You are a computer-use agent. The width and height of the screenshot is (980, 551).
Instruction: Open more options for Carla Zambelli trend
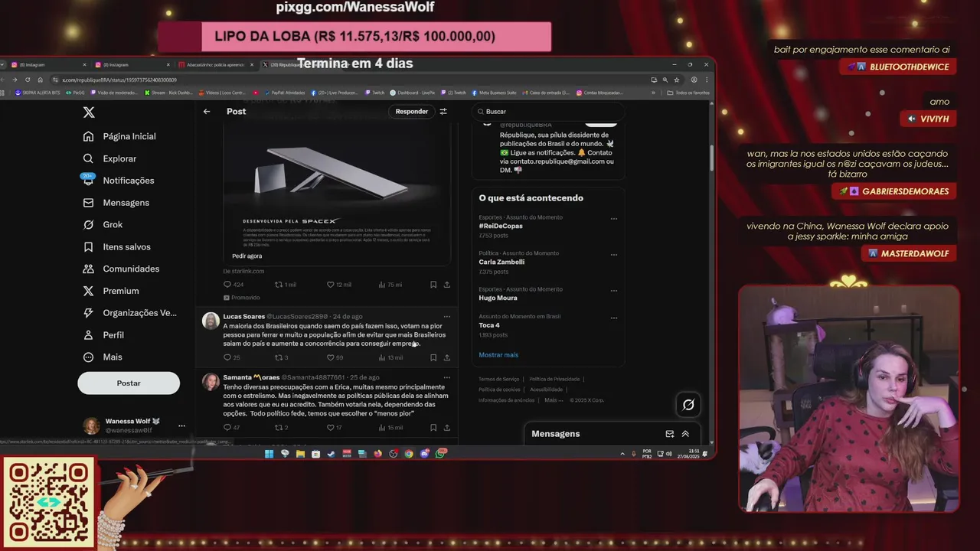pyautogui.click(x=613, y=255)
